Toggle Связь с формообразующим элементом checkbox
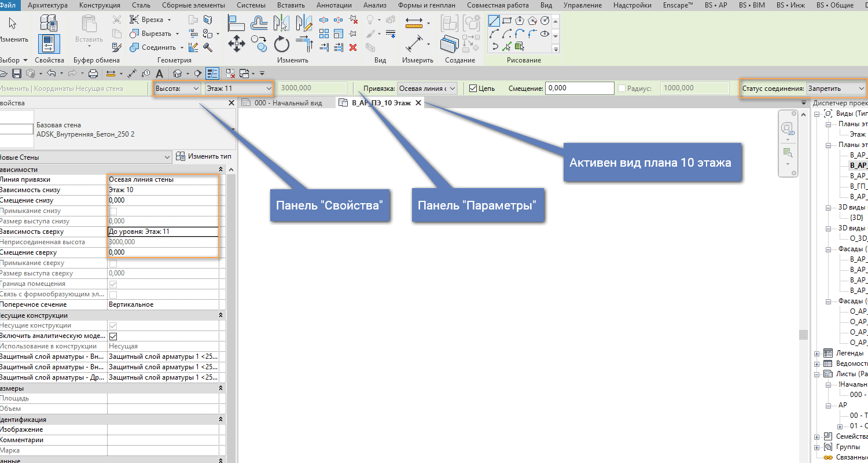This screenshot has height=463, width=868. click(113, 294)
